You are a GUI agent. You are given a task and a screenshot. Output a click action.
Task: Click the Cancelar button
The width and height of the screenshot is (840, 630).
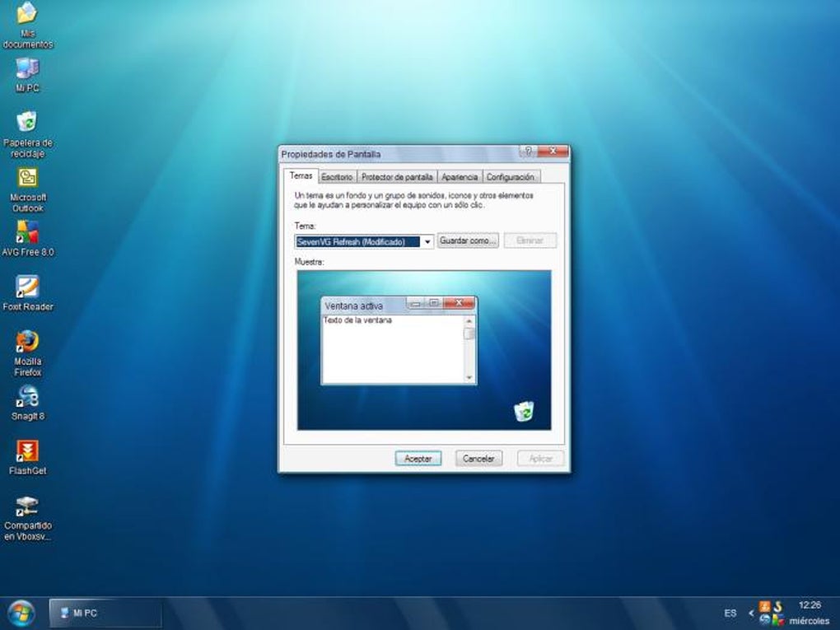[x=478, y=459]
